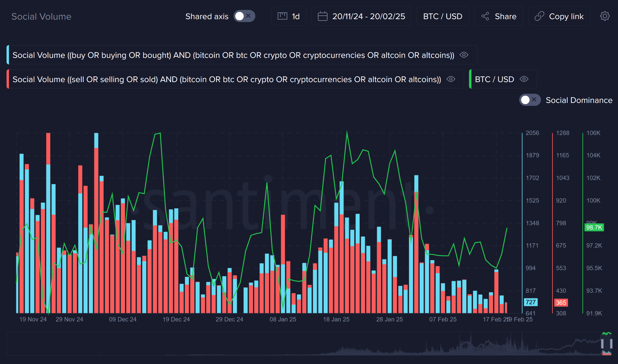Turn on the Social Dominance switch

(529, 100)
